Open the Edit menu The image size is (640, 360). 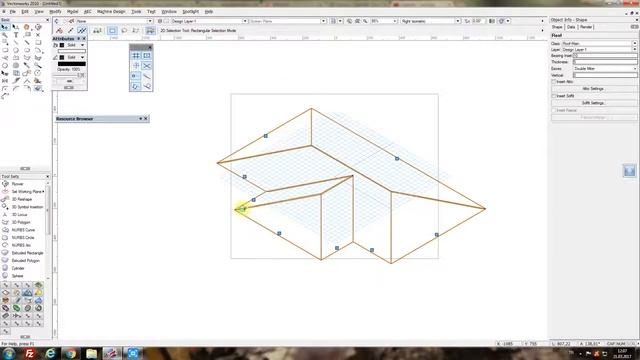tap(25, 12)
